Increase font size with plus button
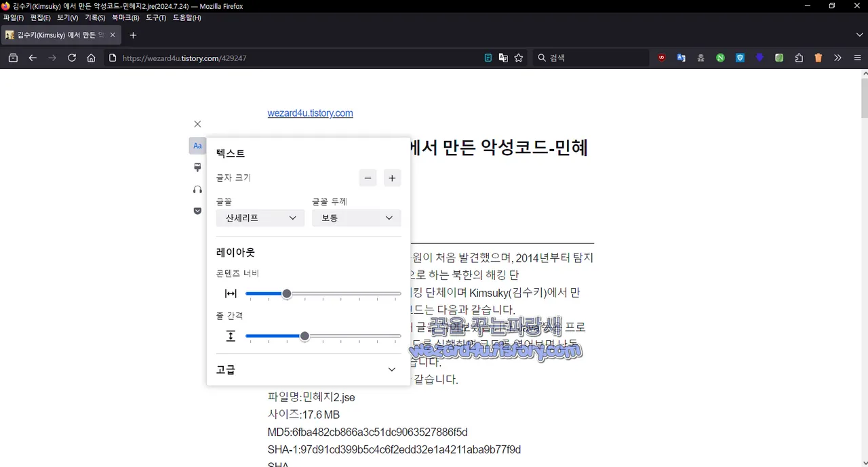This screenshot has width=868, height=467. click(x=392, y=178)
